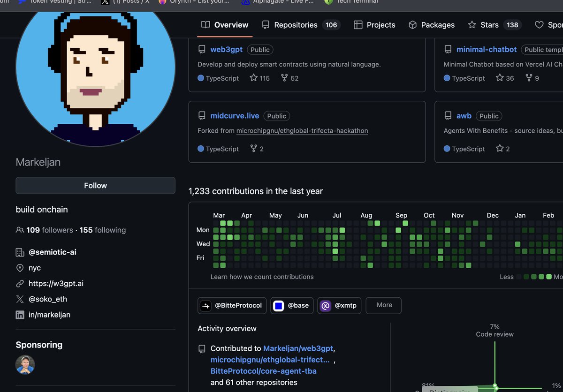Open the web3gpt repository link

point(227,49)
